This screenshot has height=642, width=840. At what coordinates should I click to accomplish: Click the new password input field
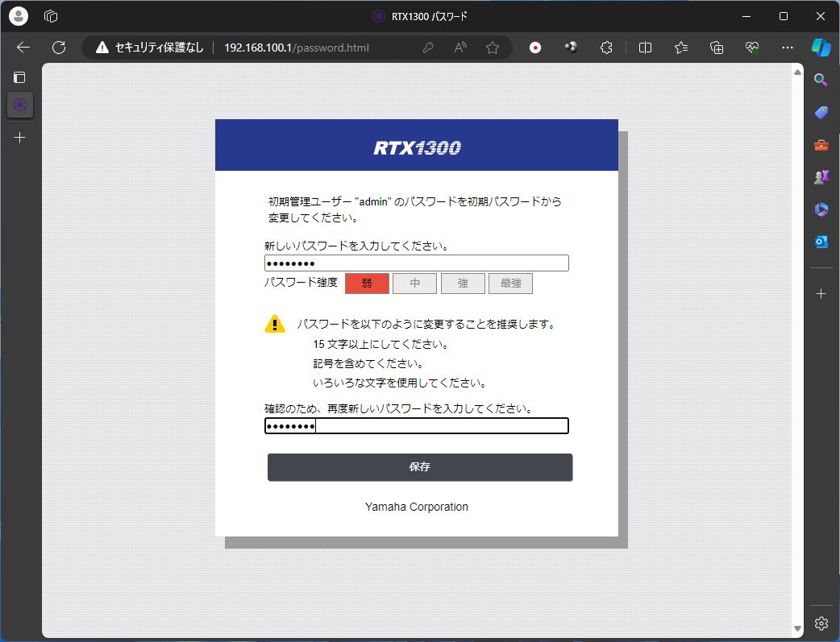[416, 263]
